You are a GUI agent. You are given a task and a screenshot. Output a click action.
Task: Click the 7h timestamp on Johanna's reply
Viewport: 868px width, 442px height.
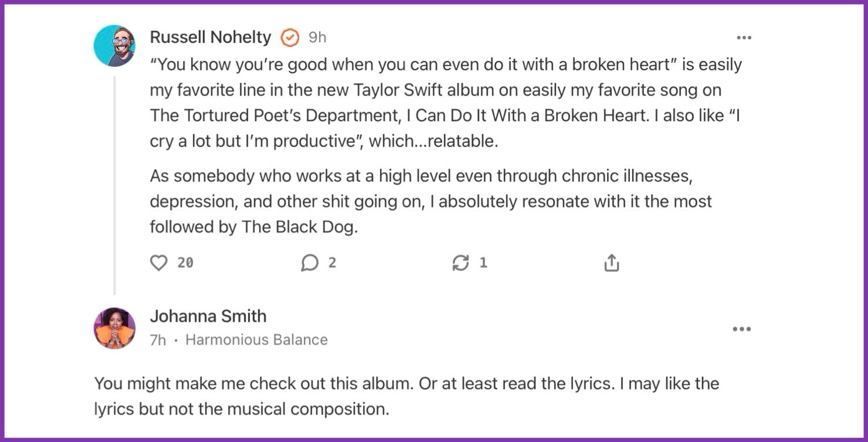158,341
